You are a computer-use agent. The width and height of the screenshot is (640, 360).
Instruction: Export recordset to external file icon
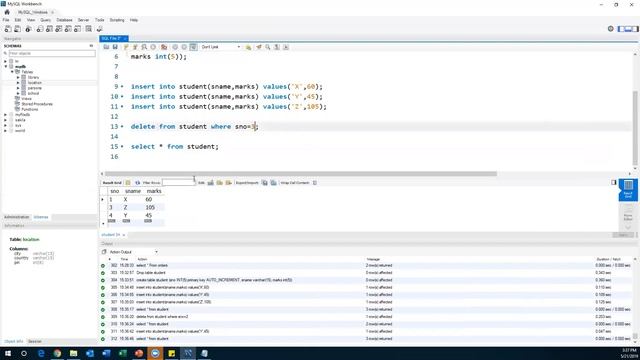pos(264,183)
